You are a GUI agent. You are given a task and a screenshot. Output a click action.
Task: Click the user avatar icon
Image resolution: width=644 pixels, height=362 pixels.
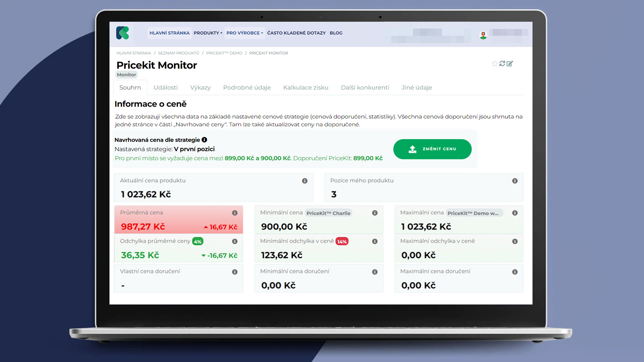tap(483, 35)
